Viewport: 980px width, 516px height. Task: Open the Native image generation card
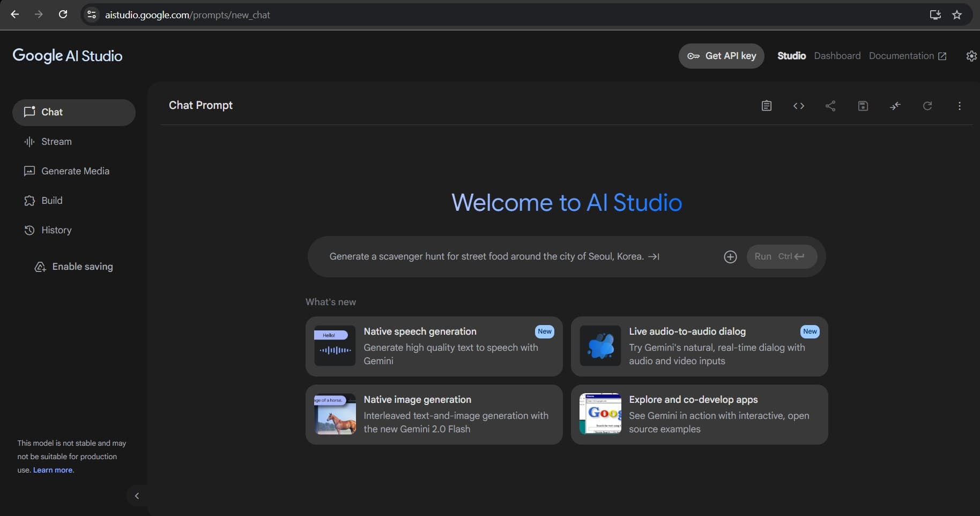(x=434, y=414)
